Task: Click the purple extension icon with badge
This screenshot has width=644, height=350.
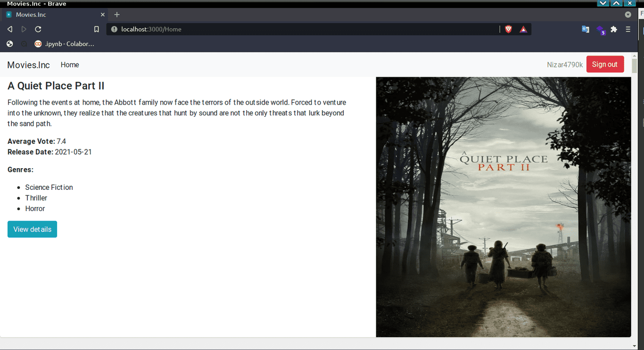Action: tap(601, 30)
